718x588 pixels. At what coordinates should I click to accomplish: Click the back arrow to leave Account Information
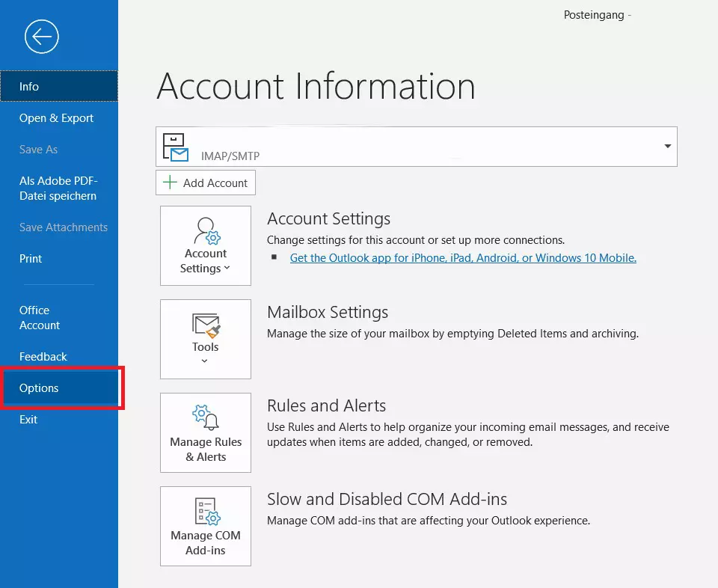41,36
